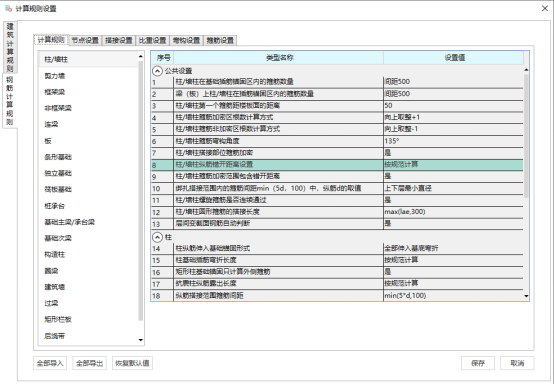Viewport: 554px width, 385px height.
Task: Select the 计算规则 tab
Action: coord(51,40)
